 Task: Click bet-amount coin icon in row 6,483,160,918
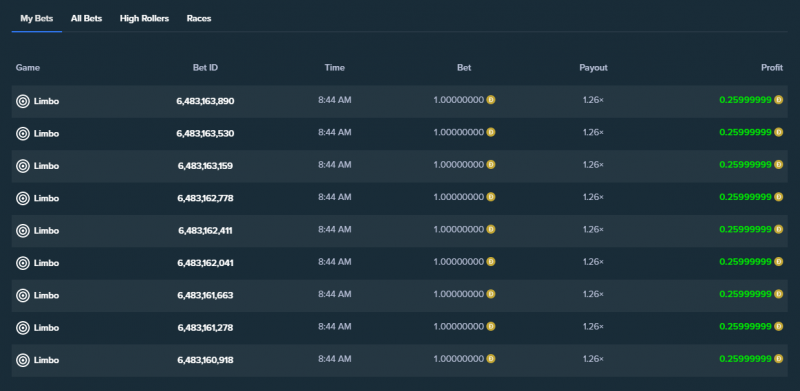(x=491, y=358)
